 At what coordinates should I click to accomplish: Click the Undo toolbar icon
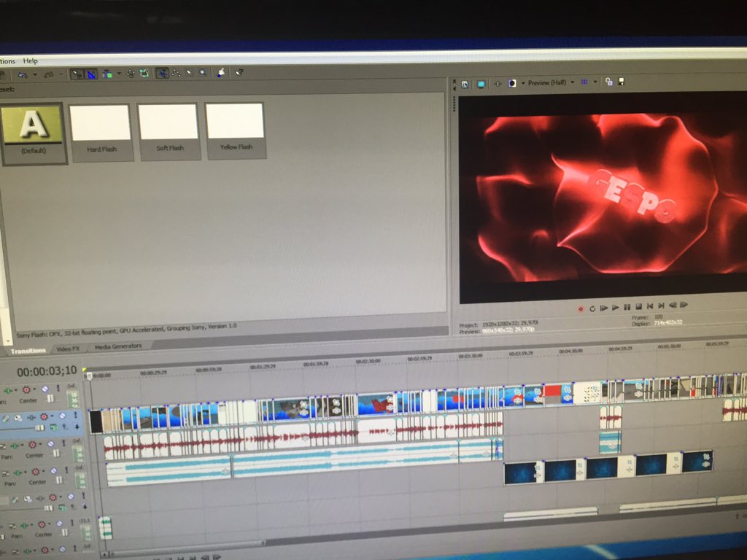coord(22,75)
